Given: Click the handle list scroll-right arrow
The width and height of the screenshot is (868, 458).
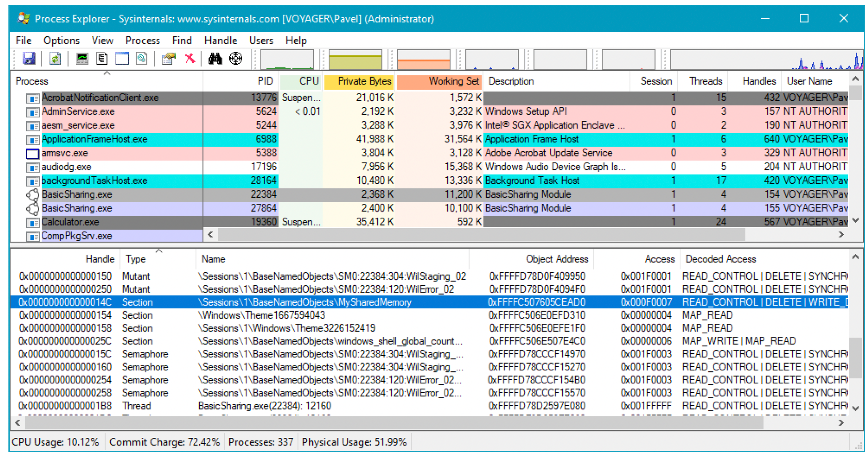Looking at the screenshot, I should [841, 422].
